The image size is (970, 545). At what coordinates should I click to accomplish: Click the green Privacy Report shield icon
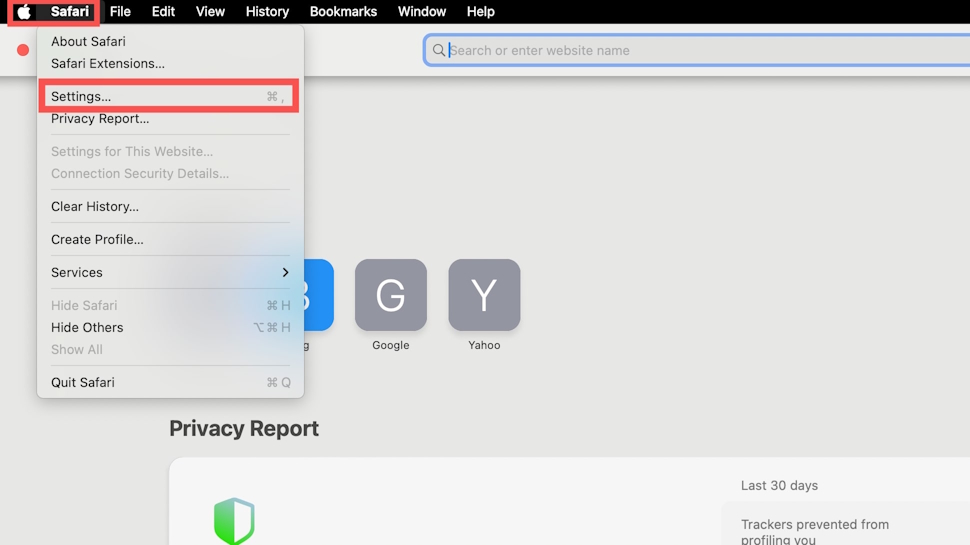[x=234, y=521]
